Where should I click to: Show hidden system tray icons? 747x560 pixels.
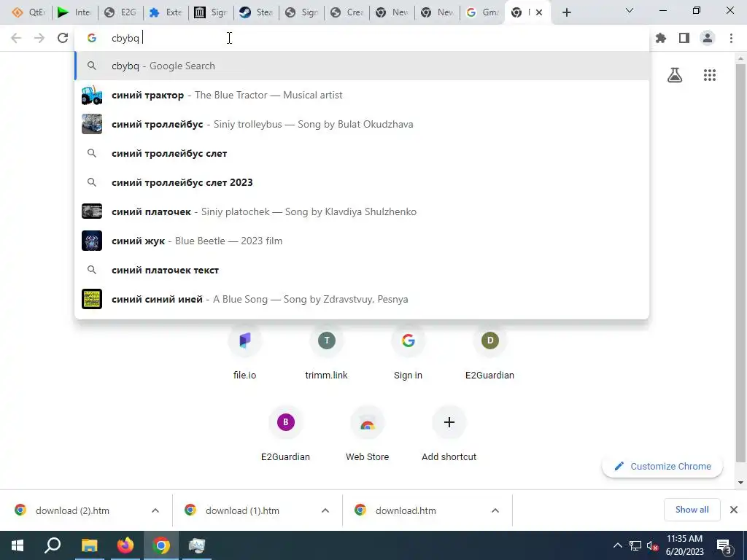tap(617, 545)
